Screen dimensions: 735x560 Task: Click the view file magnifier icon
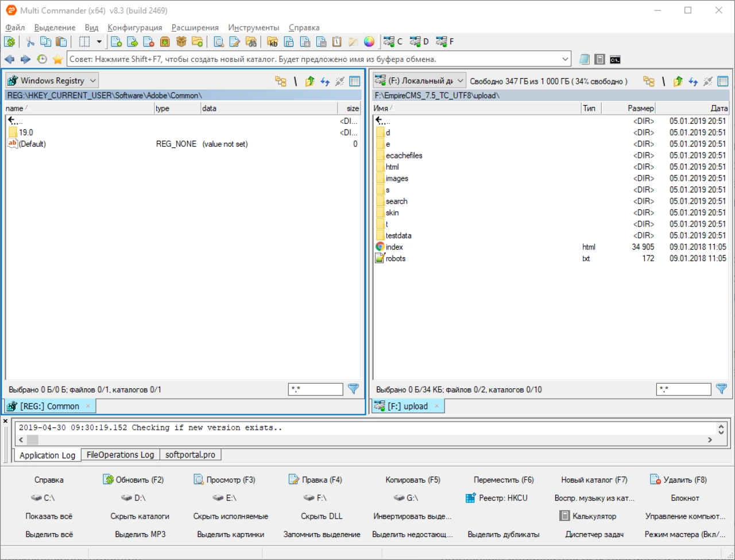pyautogui.click(x=218, y=41)
